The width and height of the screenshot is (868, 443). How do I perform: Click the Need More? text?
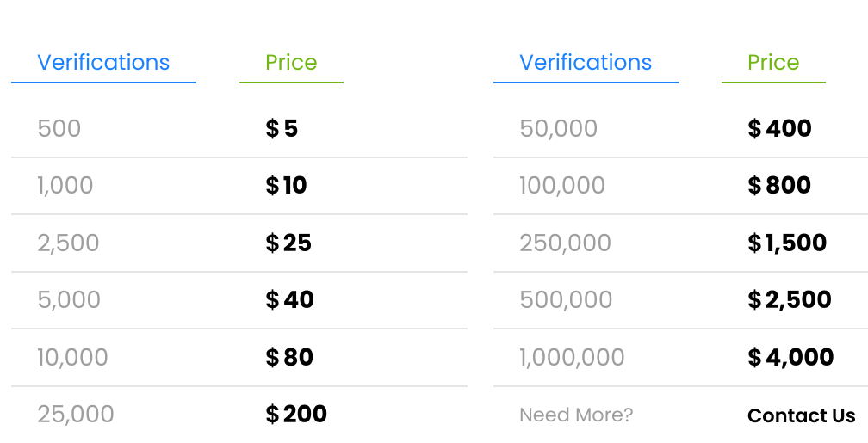click(x=576, y=415)
